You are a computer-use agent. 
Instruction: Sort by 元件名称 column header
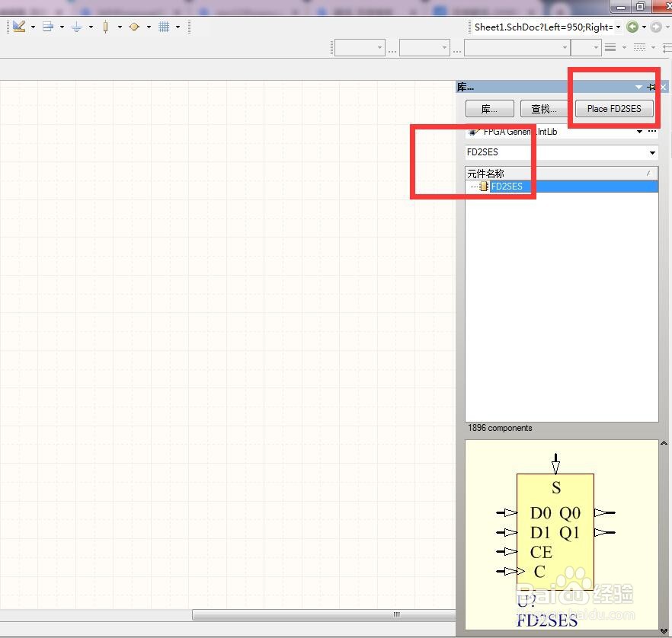coord(562,174)
